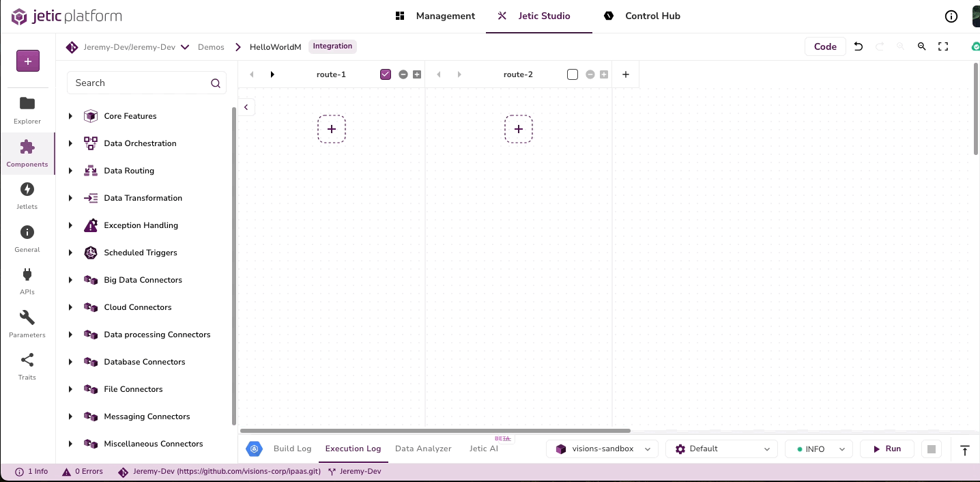Click the 1 Info status item
This screenshot has width=980, height=482.
(31, 472)
